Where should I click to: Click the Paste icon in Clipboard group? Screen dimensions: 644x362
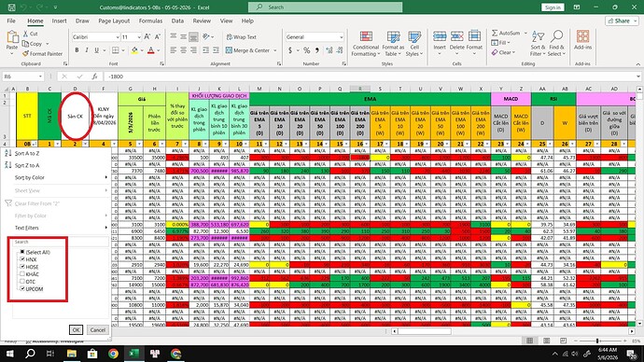coord(12,37)
